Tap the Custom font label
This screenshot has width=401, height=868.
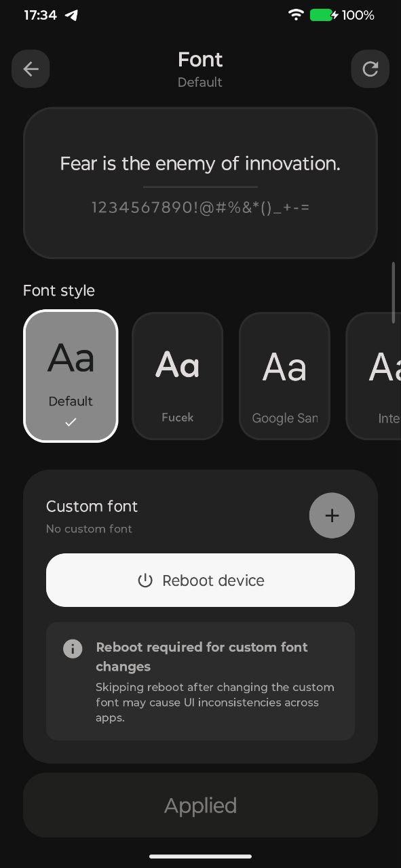92,507
